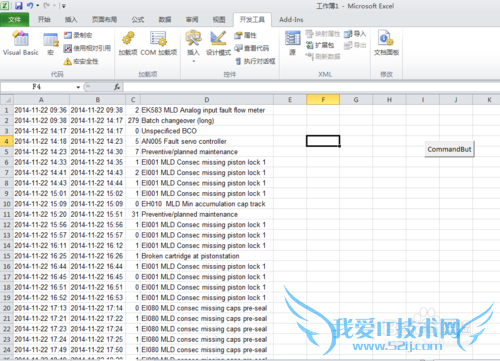The image size is (500, 361).
Task: Click the Insert Function fx button
Action: 117,87
